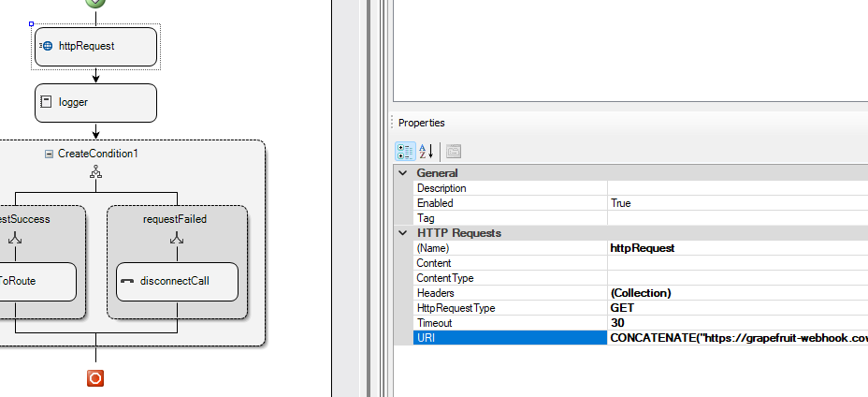This screenshot has height=397, width=868.
Task: Collapse the General property category
Action: 403,173
